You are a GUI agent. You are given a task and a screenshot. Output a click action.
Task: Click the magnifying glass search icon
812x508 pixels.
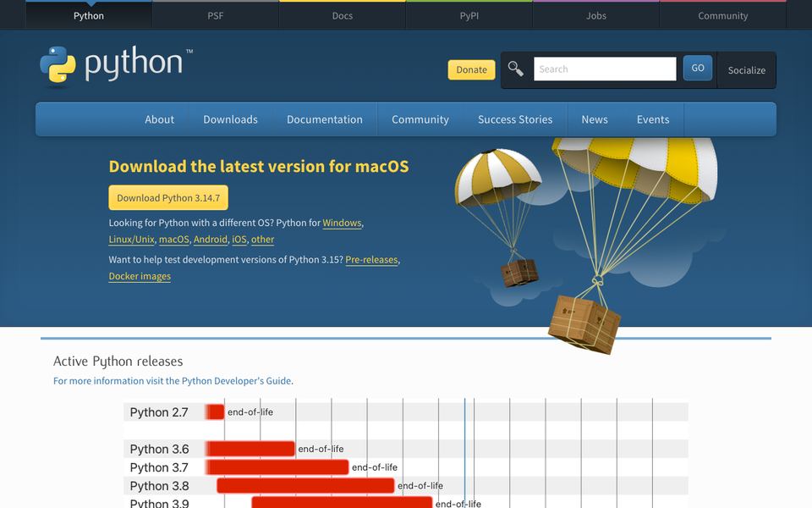515,69
